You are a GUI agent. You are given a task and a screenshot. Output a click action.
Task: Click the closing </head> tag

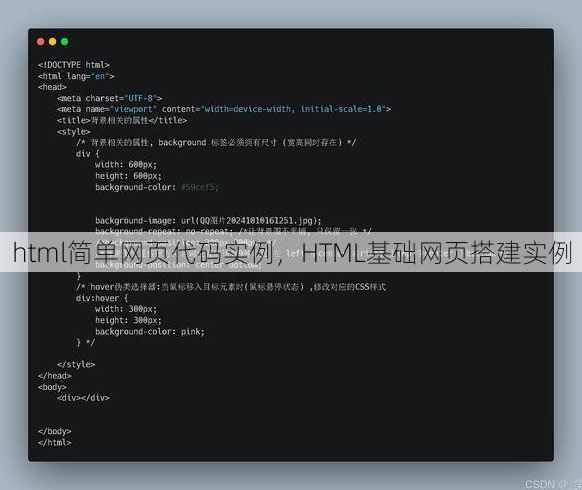tap(55, 376)
